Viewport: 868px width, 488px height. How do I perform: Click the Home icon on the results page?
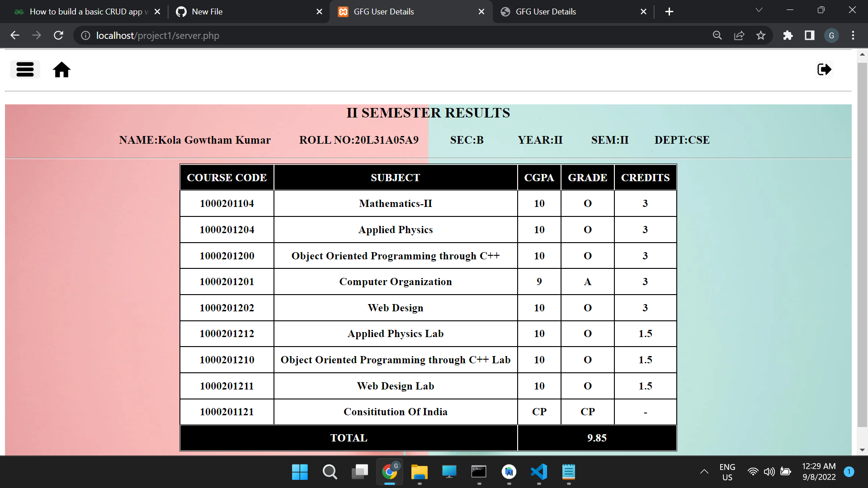click(x=61, y=69)
